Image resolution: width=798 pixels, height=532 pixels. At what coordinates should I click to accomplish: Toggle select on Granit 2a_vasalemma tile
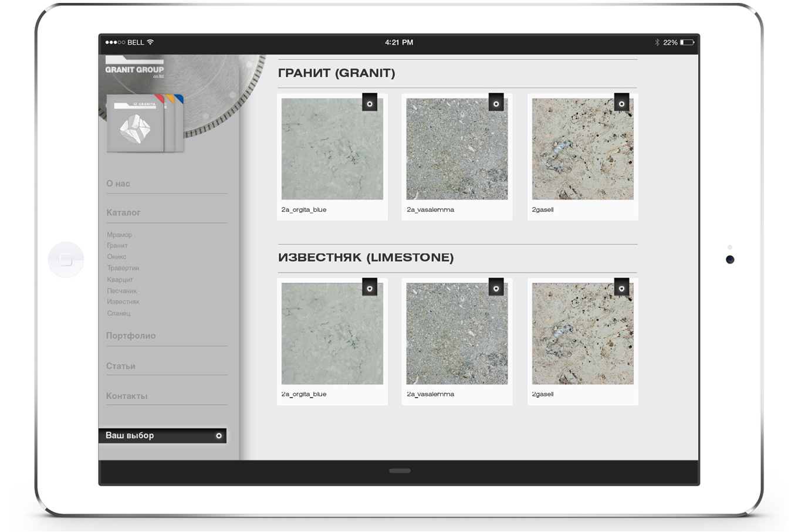click(x=496, y=103)
